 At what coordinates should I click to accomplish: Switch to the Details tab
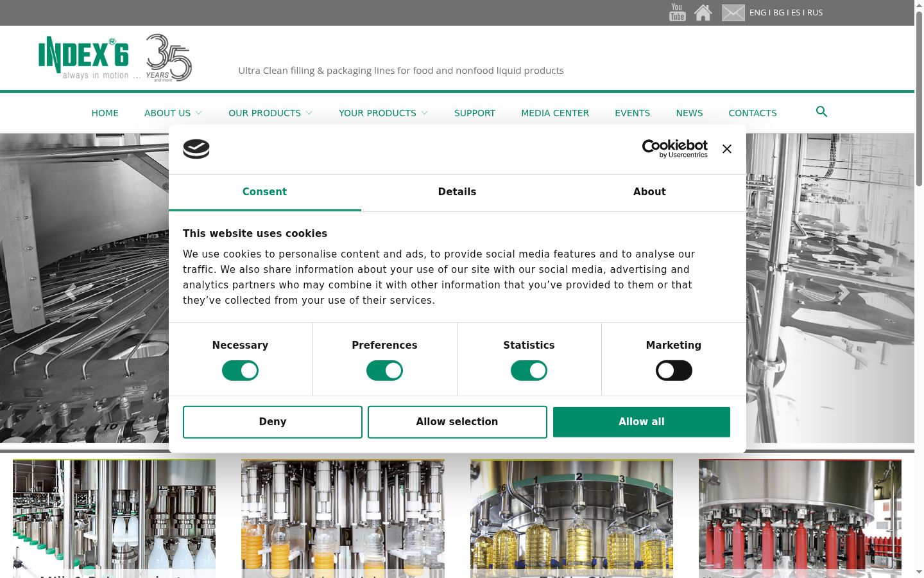(457, 192)
